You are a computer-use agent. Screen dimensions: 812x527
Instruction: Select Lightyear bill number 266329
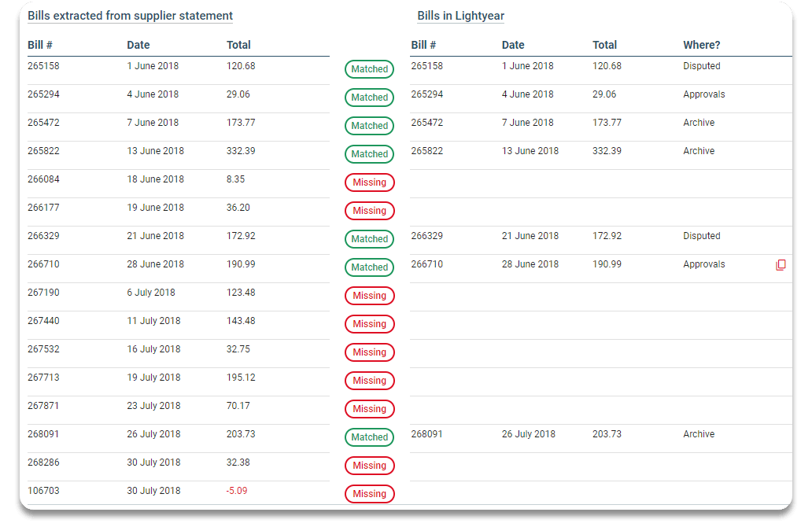pos(427,235)
